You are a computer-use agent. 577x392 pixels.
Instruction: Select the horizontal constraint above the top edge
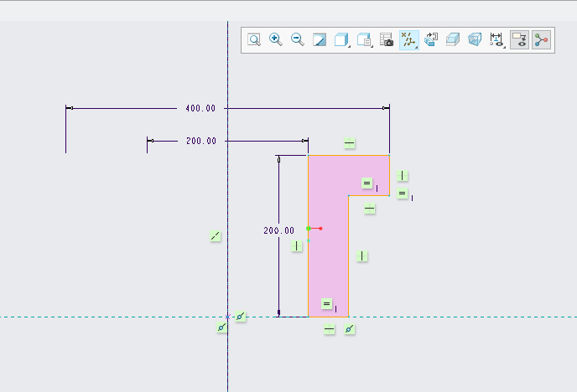(x=349, y=143)
